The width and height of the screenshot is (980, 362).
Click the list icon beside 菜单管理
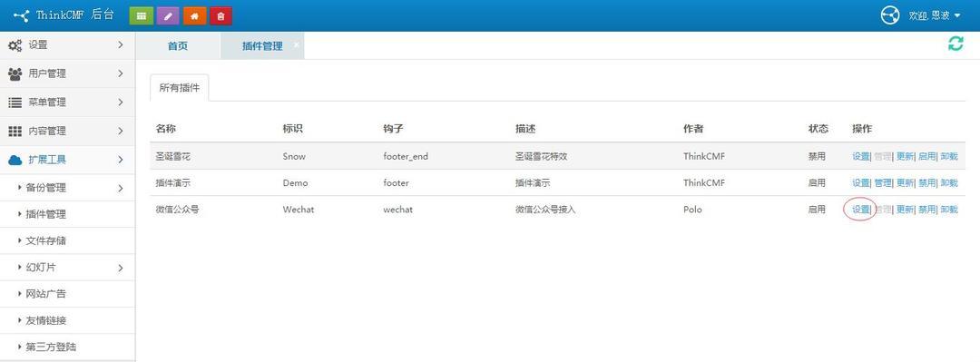coord(15,103)
